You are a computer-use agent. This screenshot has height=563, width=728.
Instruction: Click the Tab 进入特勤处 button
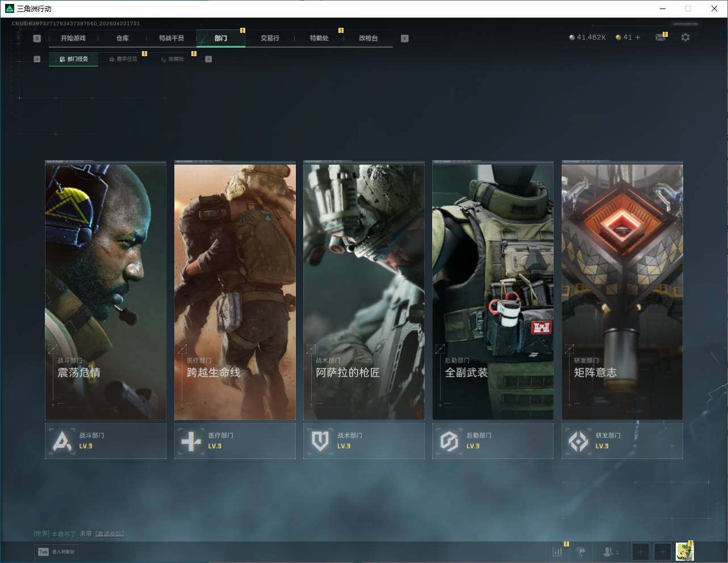(x=56, y=552)
